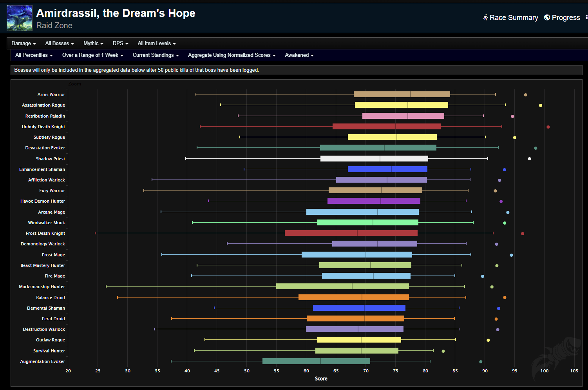
Task: Expand the All Percentiles filter
Action: (34, 55)
